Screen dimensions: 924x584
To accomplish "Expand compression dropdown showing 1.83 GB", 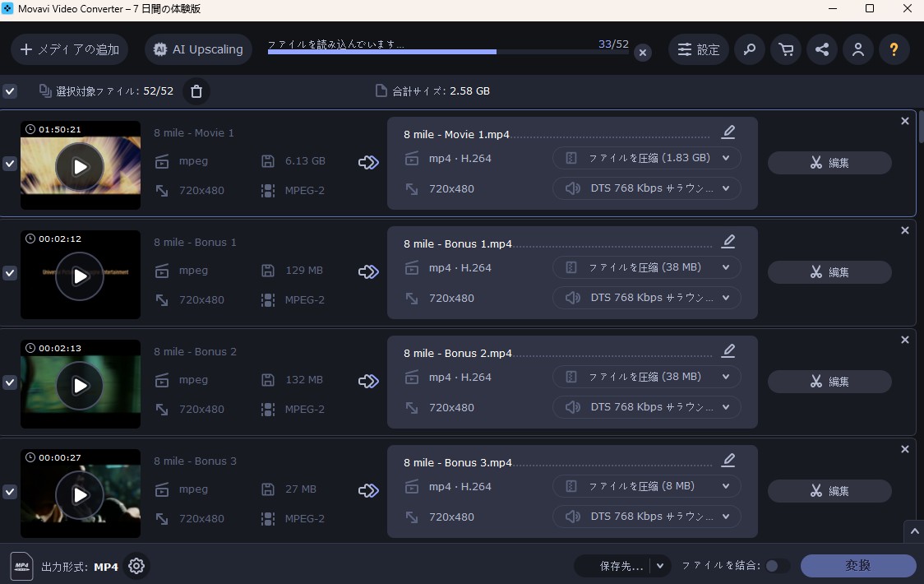I will click(x=647, y=158).
